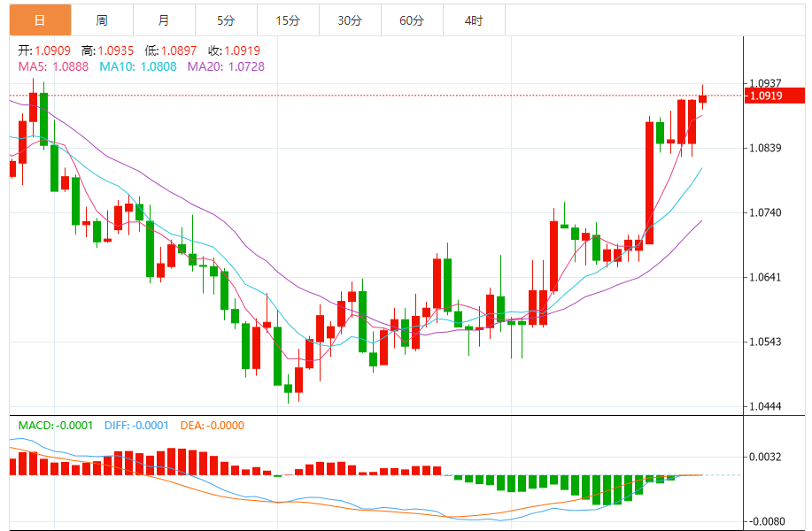The height and width of the screenshot is (531, 812).
Task: Switch to the 周 weekly tab
Action: pyautogui.click(x=102, y=20)
